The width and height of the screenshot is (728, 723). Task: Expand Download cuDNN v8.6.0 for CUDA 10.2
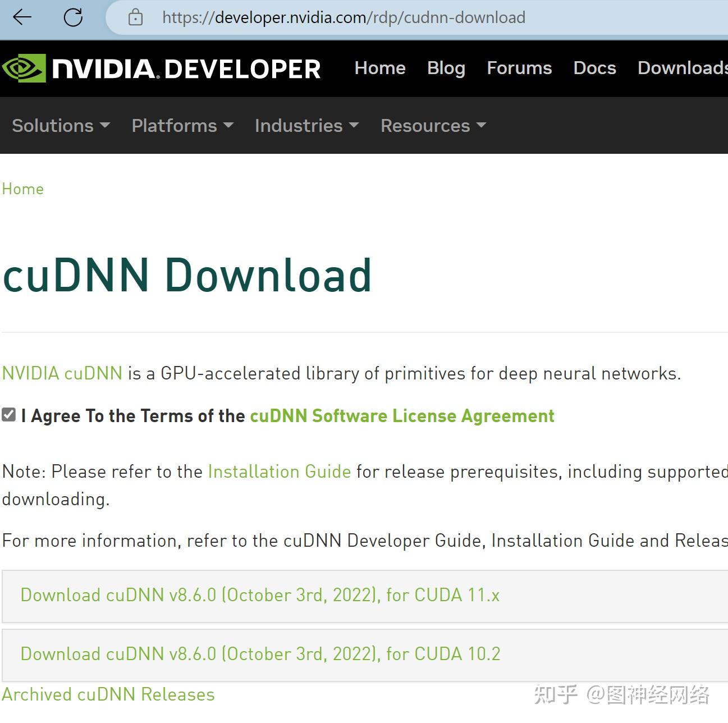(260, 655)
